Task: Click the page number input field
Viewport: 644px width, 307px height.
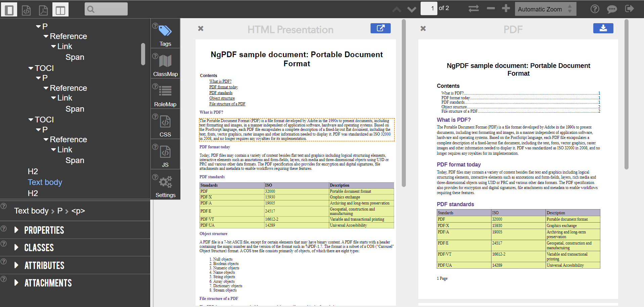Action: click(x=429, y=8)
